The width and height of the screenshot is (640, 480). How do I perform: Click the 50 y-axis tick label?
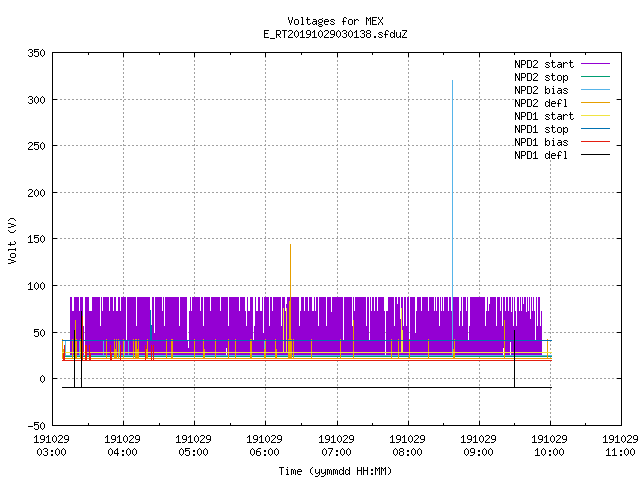(39, 333)
